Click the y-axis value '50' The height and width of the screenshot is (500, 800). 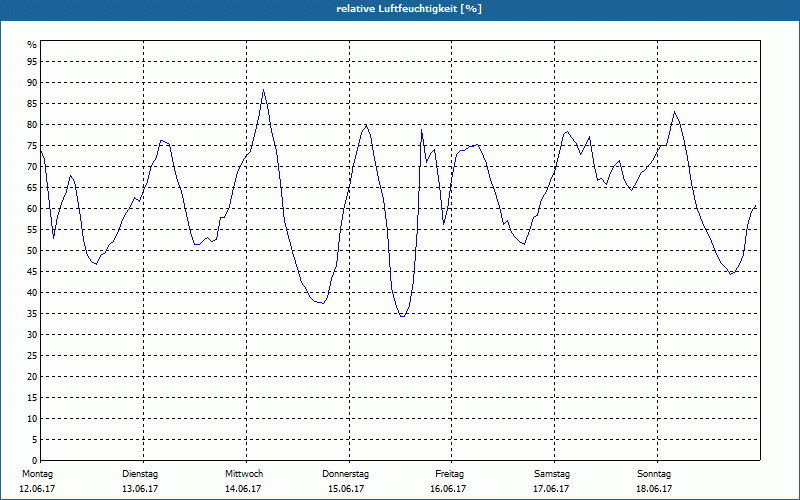[32, 251]
